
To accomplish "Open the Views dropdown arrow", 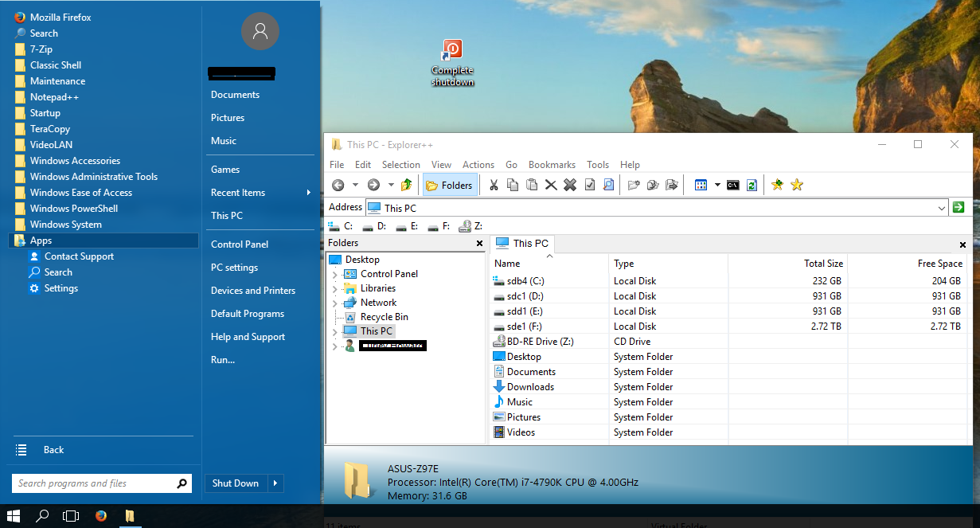I will [x=717, y=185].
